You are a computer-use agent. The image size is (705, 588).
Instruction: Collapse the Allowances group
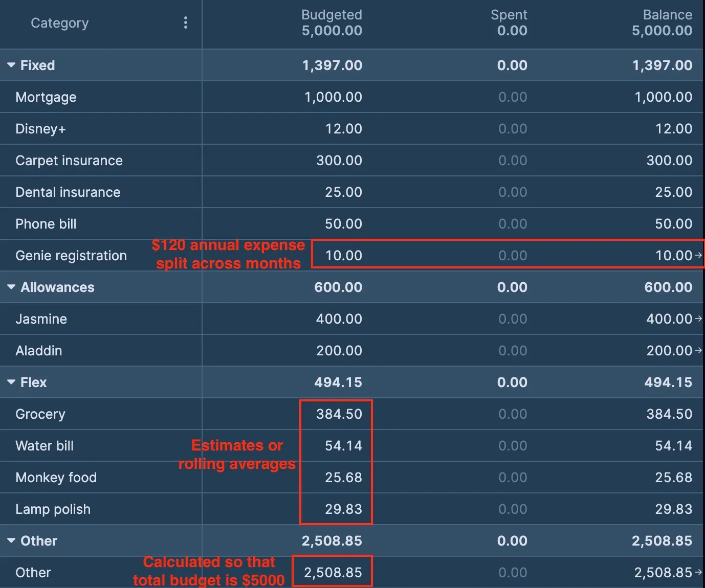10,287
